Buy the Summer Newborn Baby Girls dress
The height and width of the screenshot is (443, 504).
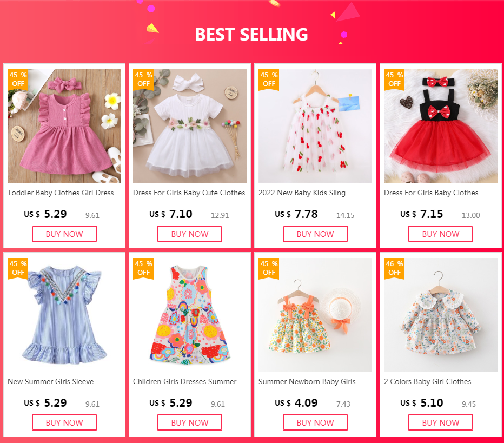pos(315,422)
